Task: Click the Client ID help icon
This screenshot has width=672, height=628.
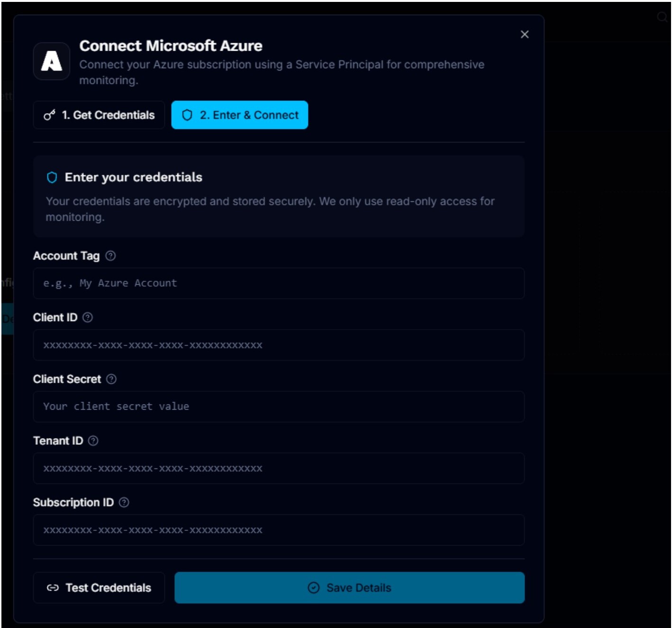Action: coord(88,317)
